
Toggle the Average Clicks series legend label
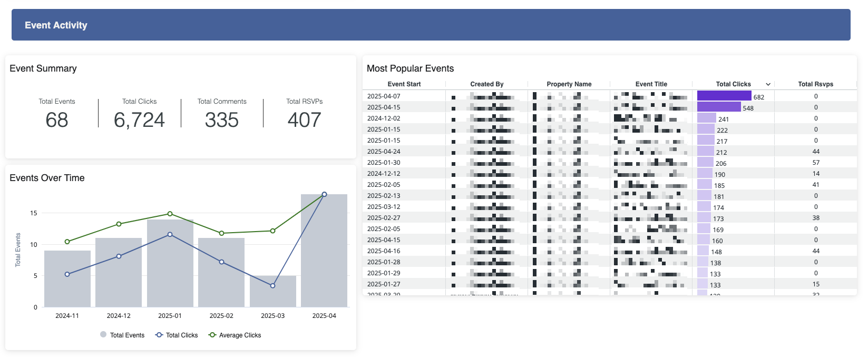240,335
